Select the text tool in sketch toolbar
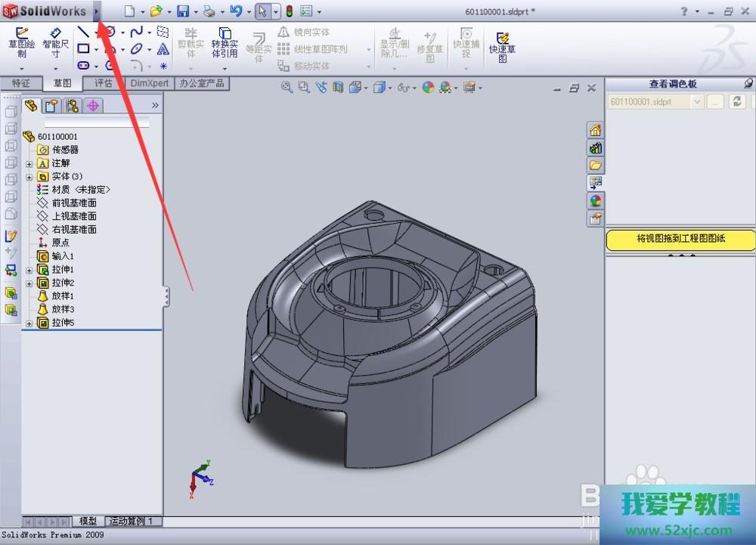756x545 pixels. (x=163, y=50)
